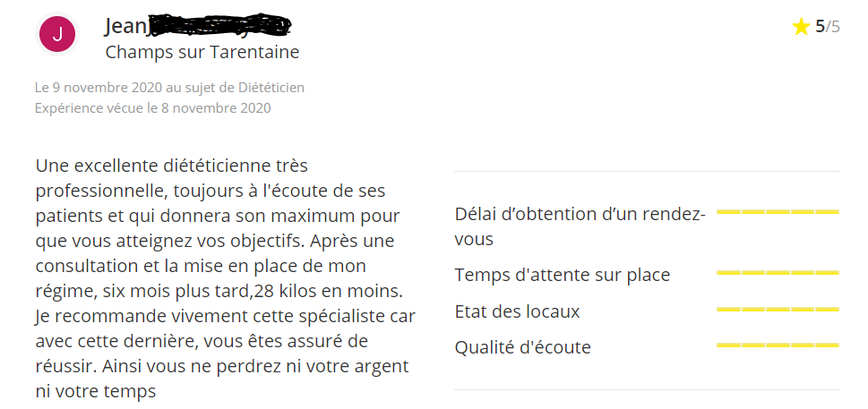
Task: Click the Qualité d'écoute rating bar
Action: (x=778, y=345)
